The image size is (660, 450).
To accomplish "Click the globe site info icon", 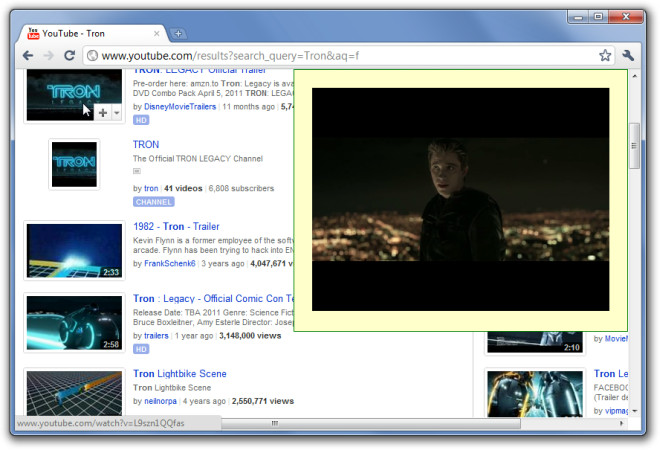I will 93,56.
